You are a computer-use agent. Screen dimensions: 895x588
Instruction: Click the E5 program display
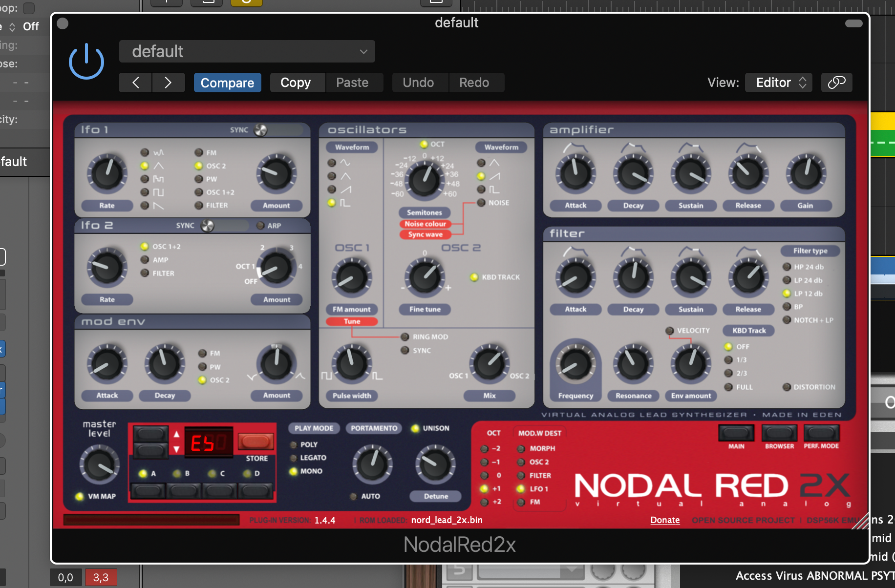coord(208,442)
